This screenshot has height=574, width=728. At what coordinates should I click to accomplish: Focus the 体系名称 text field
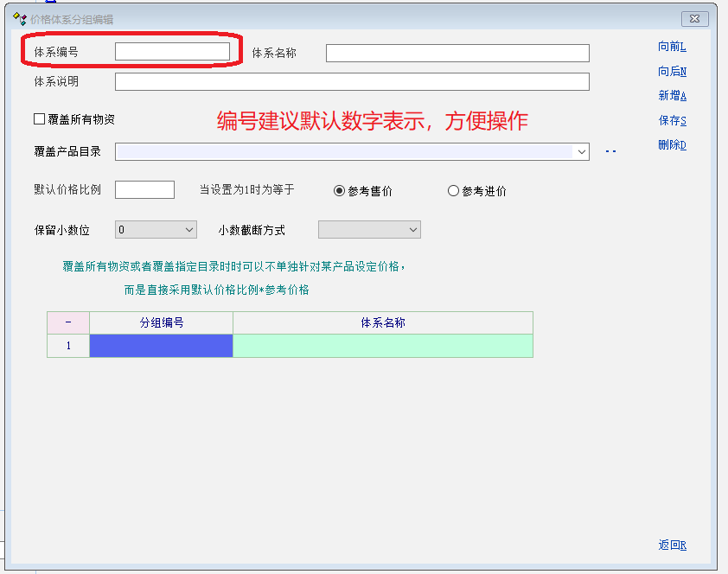click(x=457, y=54)
